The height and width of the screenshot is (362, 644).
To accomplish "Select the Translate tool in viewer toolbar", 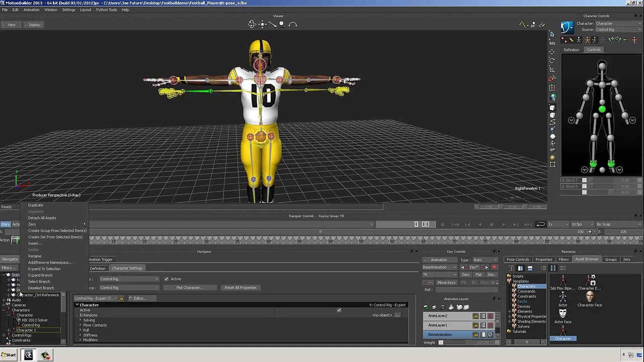I will (552, 52).
